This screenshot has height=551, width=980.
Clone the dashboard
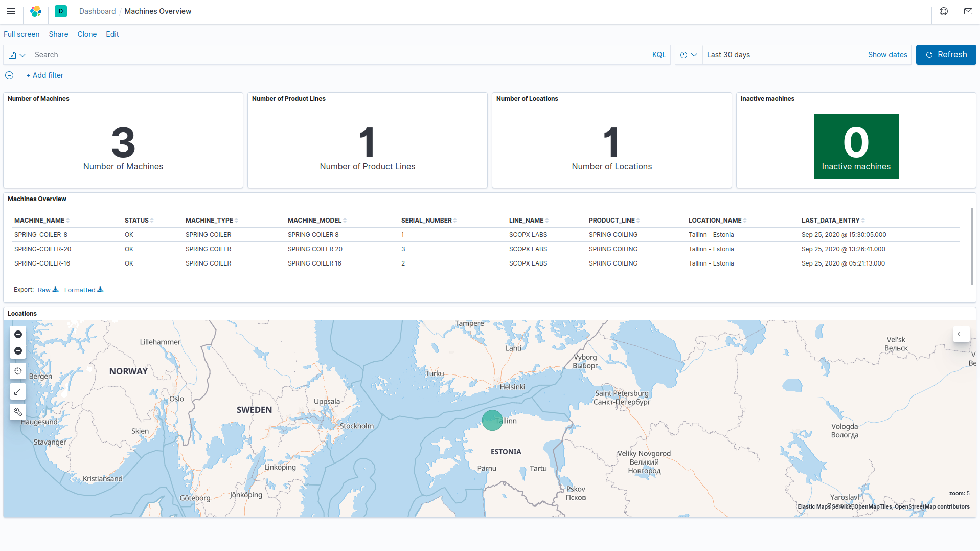pyautogui.click(x=87, y=34)
